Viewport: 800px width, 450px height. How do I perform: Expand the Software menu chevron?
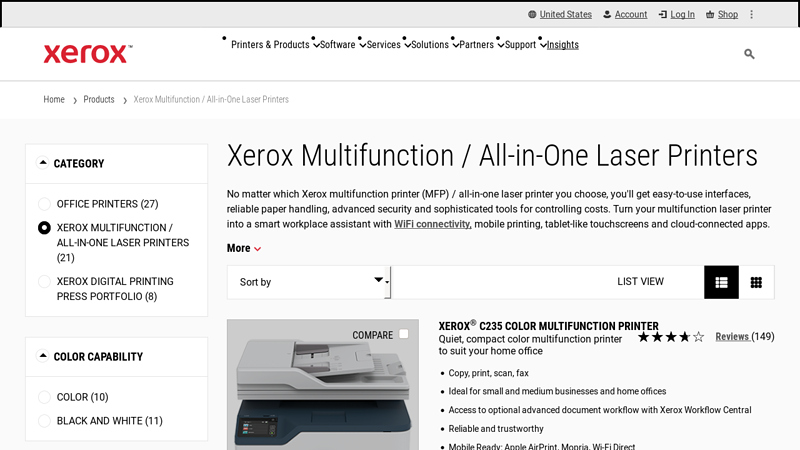(x=362, y=45)
